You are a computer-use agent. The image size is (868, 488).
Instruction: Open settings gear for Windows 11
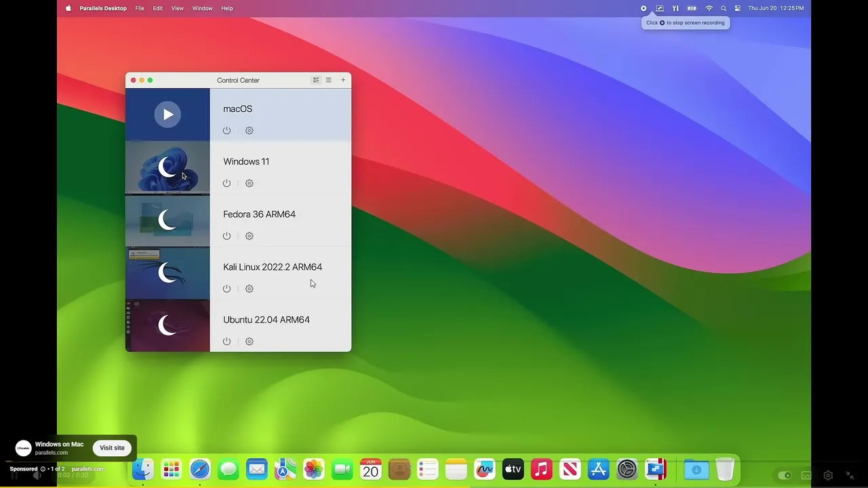(249, 183)
